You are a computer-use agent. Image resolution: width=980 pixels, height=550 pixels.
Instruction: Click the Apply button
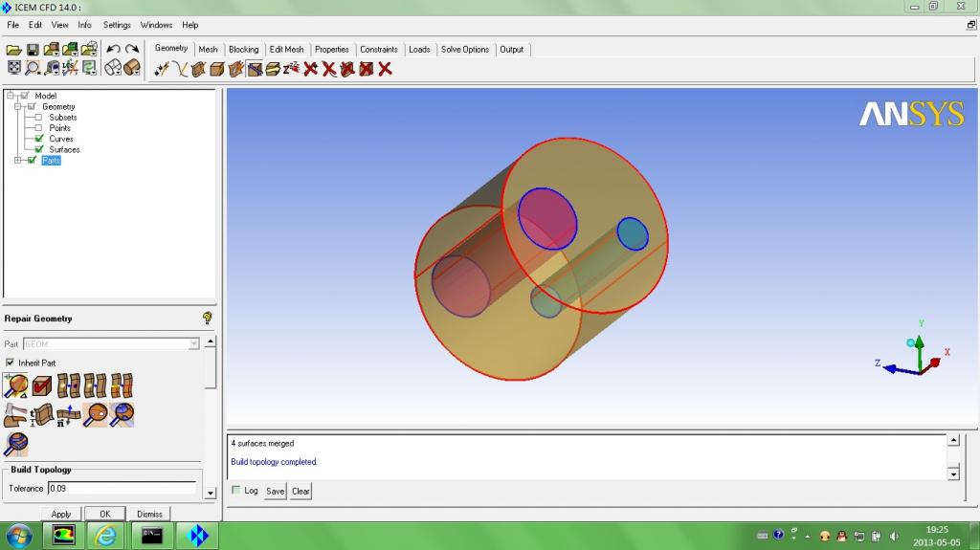[60, 514]
